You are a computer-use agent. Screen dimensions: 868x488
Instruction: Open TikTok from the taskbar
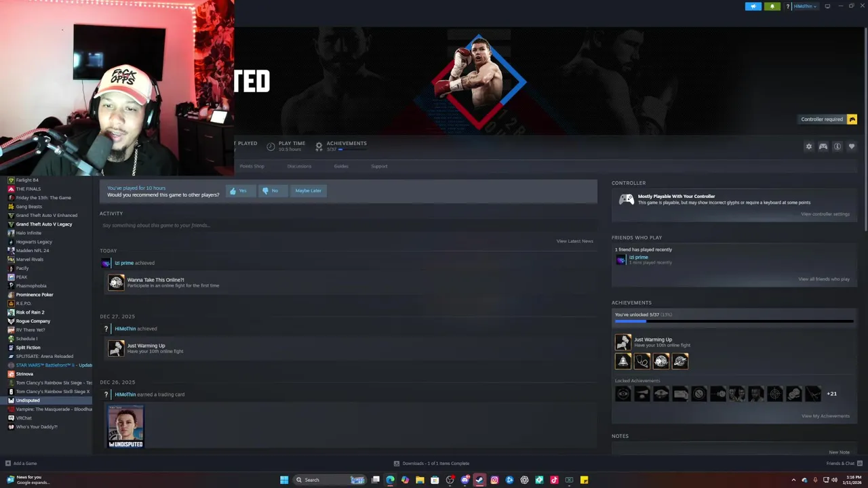pos(554,480)
